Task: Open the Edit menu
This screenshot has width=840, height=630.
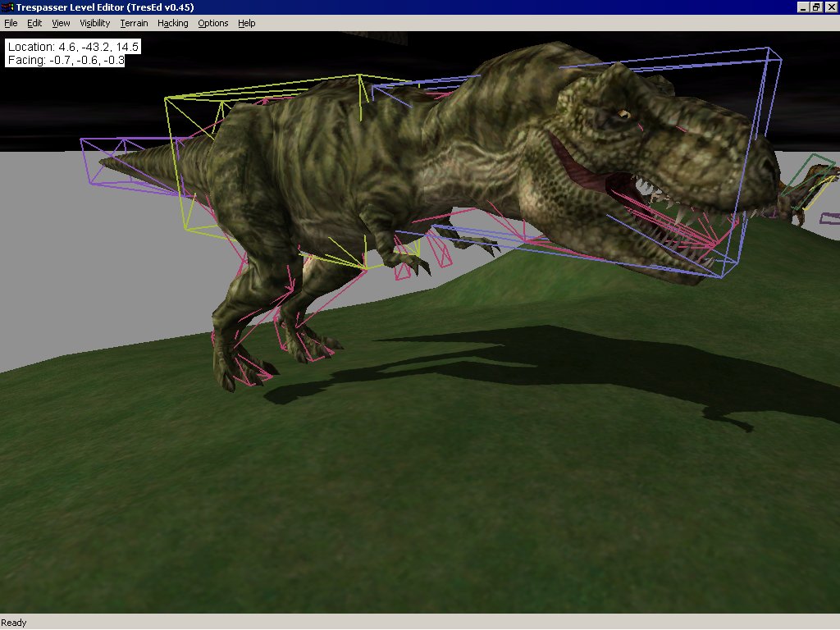Action: [x=34, y=23]
